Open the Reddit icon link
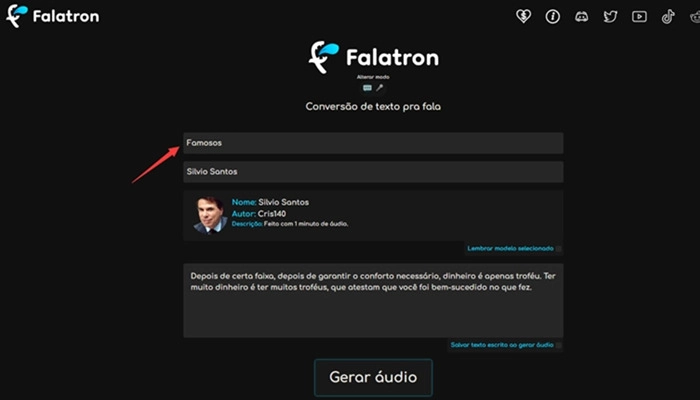Image resolution: width=700 pixels, height=400 pixels. [x=696, y=17]
